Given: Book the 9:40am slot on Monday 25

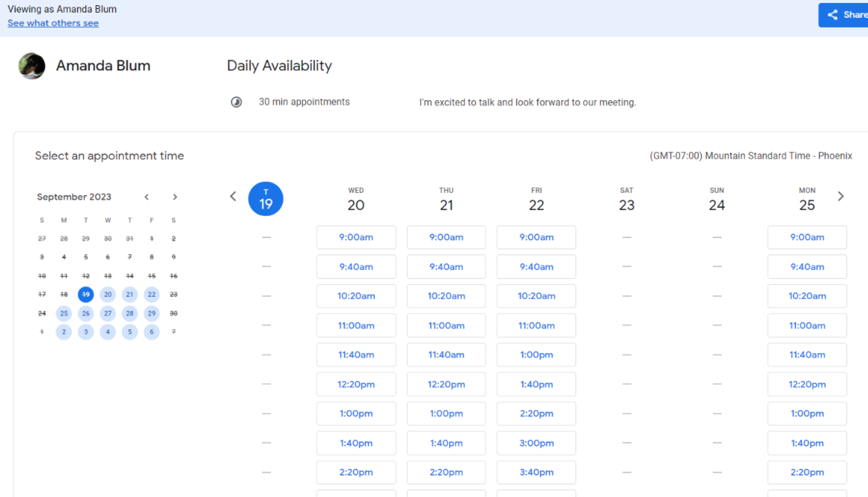Looking at the screenshot, I should (807, 267).
